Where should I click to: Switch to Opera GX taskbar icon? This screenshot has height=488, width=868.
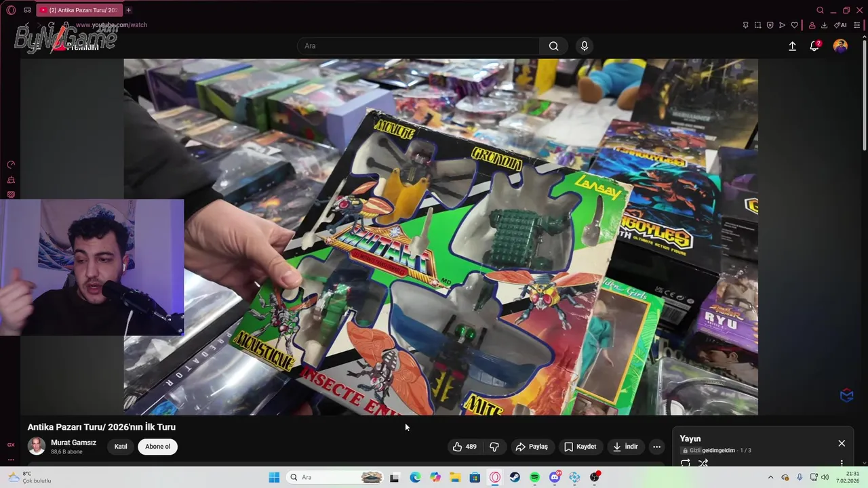pyautogui.click(x=495, y=477)
